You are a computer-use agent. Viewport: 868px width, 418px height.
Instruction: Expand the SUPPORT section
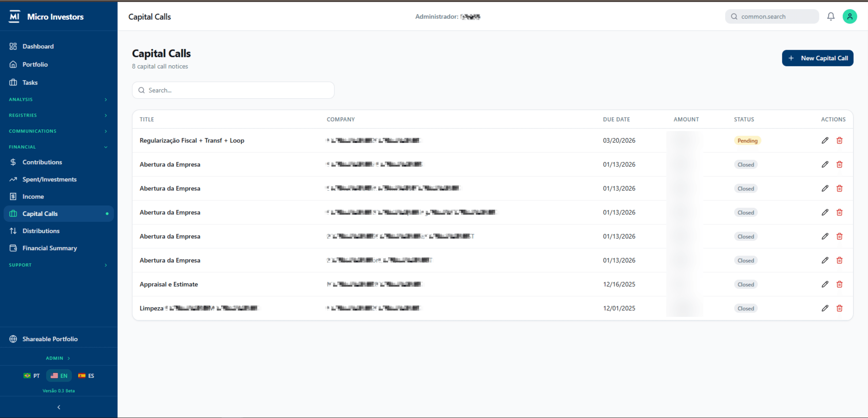tap(59, 265)
